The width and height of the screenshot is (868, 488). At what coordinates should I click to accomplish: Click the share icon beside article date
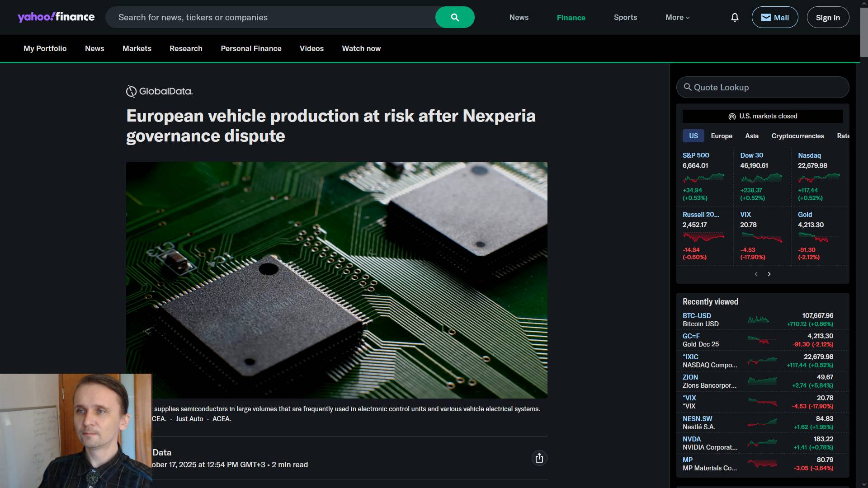(539, 458)
